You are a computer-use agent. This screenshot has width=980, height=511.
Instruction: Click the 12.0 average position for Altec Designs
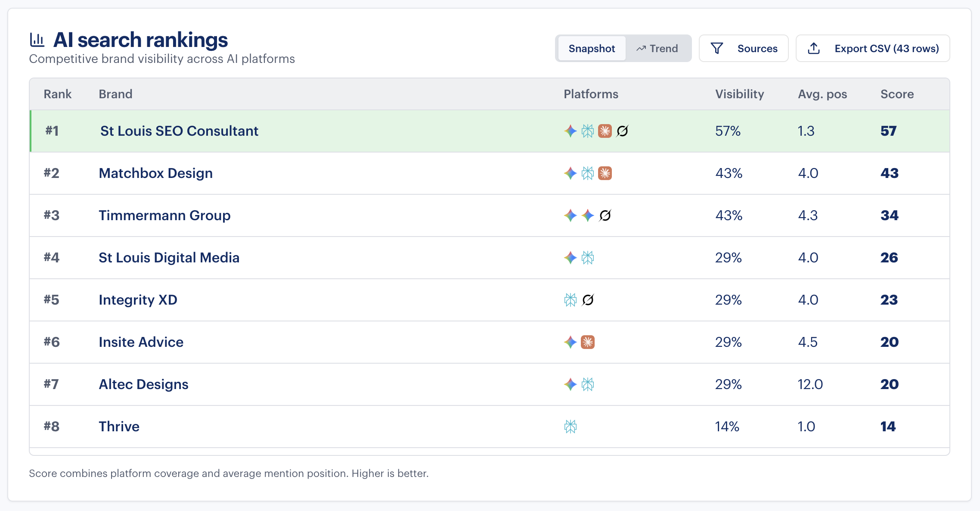click(810, 384)
